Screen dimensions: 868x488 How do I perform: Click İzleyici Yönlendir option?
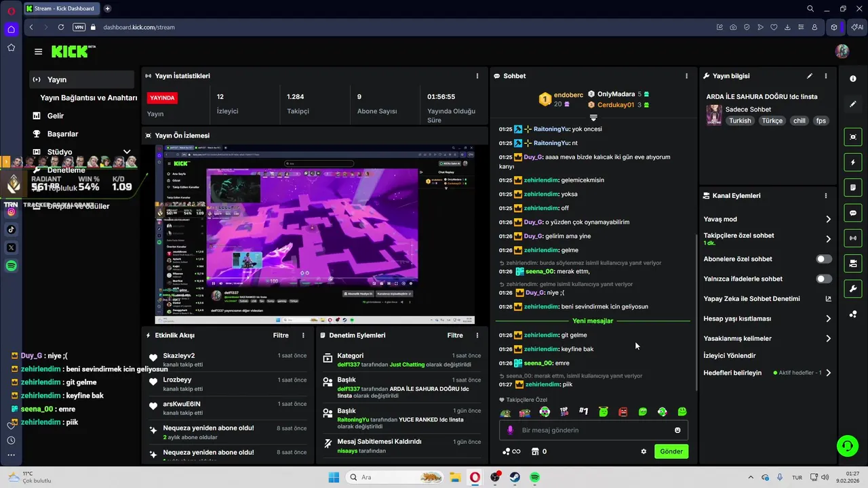[730, 355]
